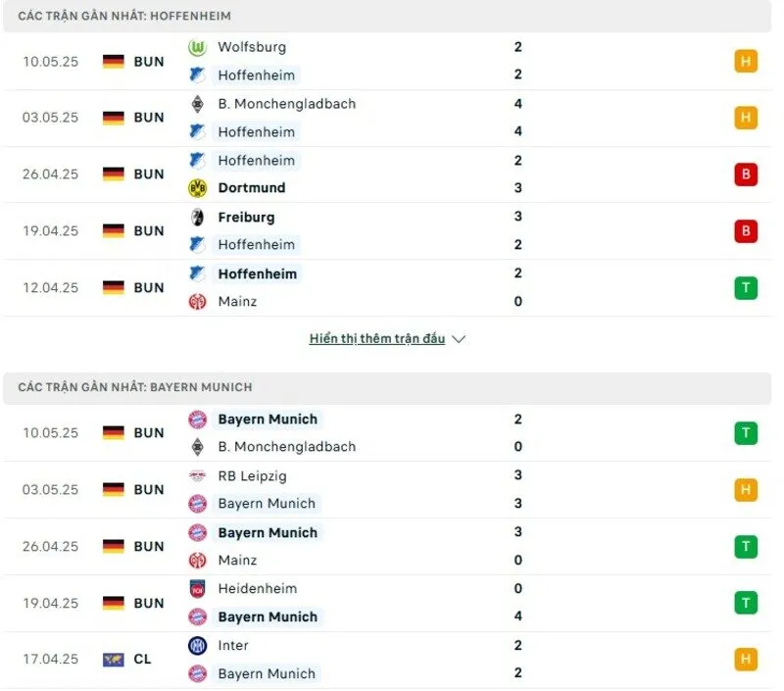Expand the show more matches chevron arrow
Viewport: 784px width, 691px height.
point(458,339)
